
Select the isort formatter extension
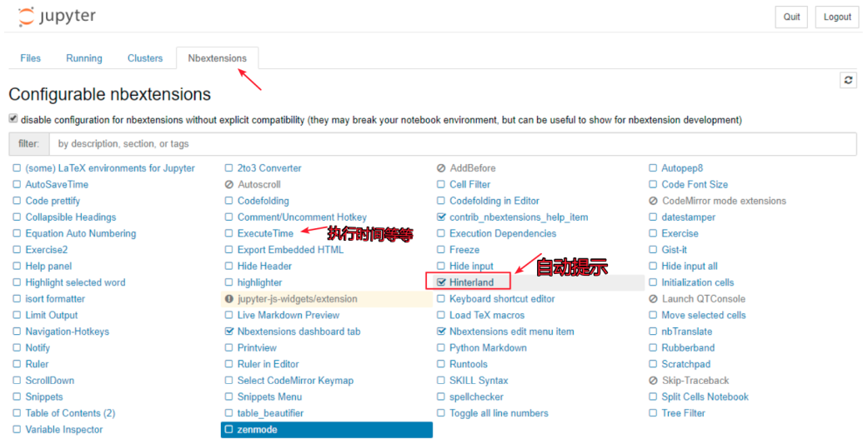[x=55, y=298]
